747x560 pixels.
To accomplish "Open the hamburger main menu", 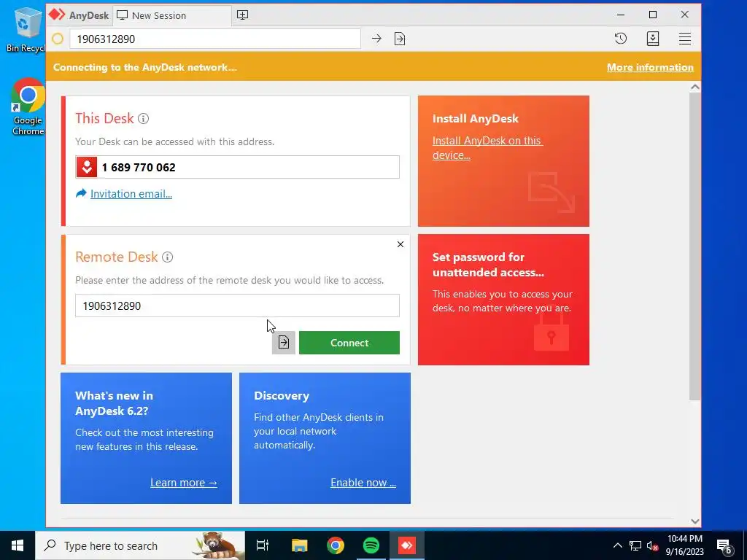I will [684, 39].
